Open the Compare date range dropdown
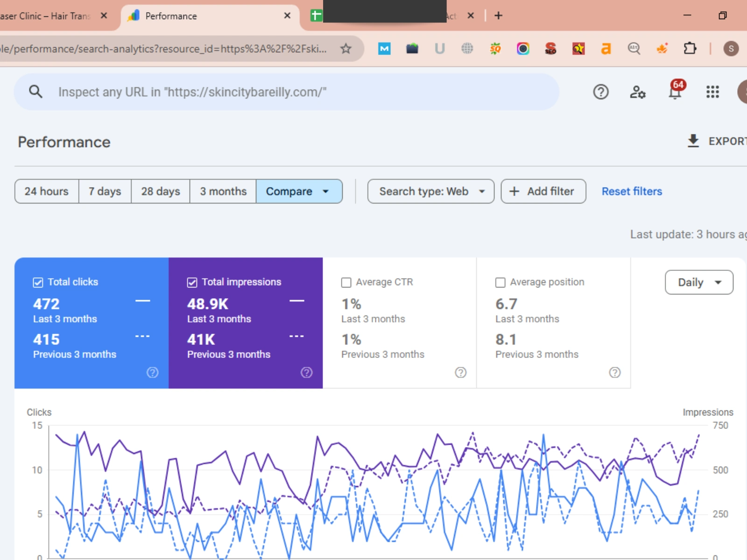 (x=299, y=191)
